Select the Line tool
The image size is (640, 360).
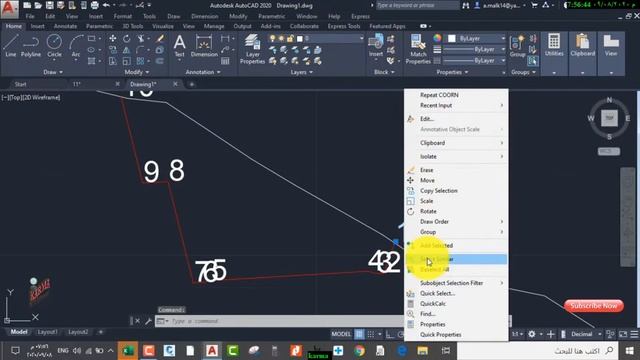11,45
